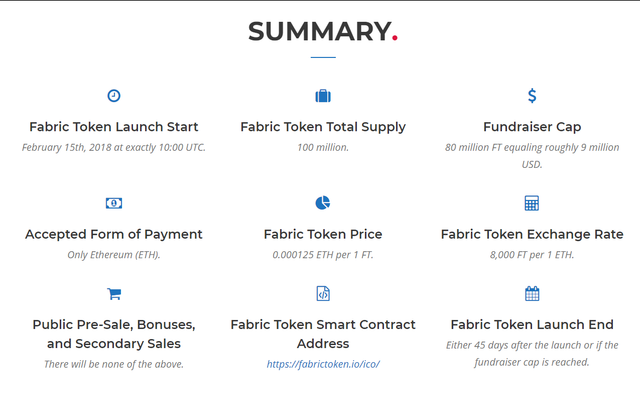Click the briefcase icon above Total Supply

coord(323,96)
